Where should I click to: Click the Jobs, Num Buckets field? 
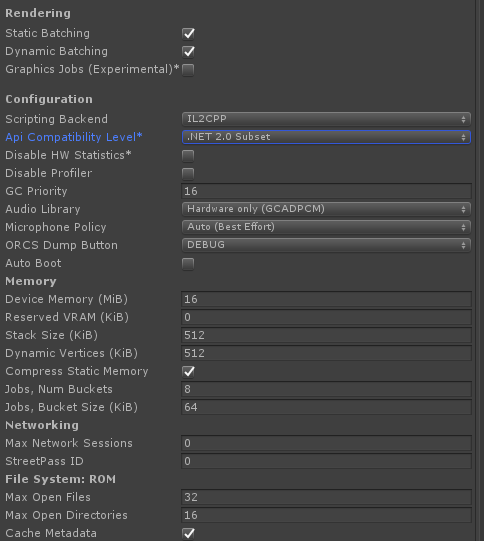pos(326,389)
